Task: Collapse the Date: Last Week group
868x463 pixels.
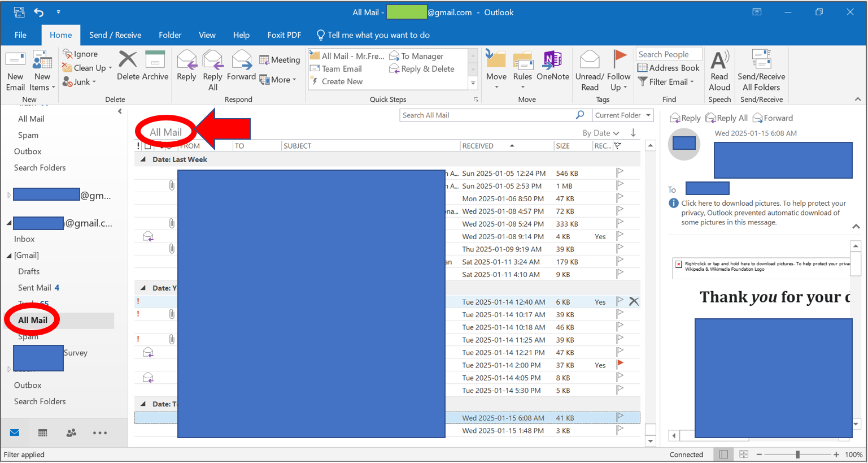Action: click(x=143, y=159)
